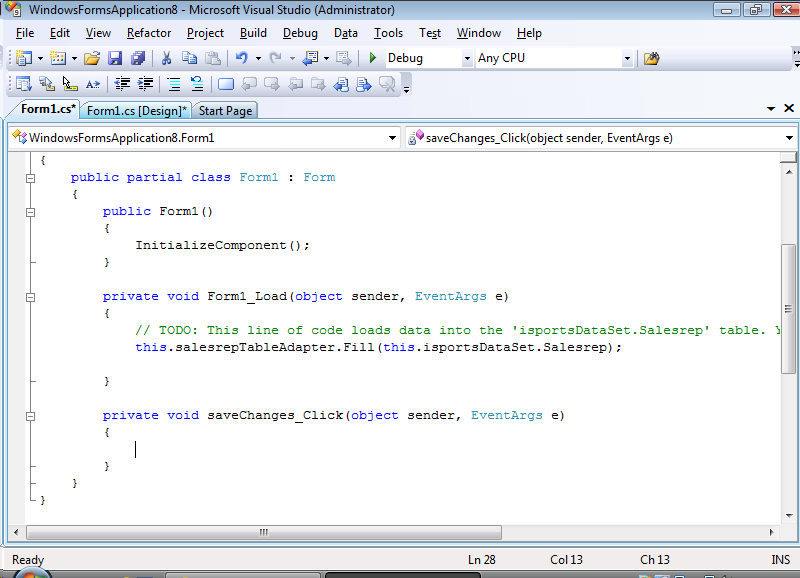Image resolution: width=800 pixels, height=578 pixels.
Task: Click the horizontal scrollbar right arrow
Action: (771, 532)
